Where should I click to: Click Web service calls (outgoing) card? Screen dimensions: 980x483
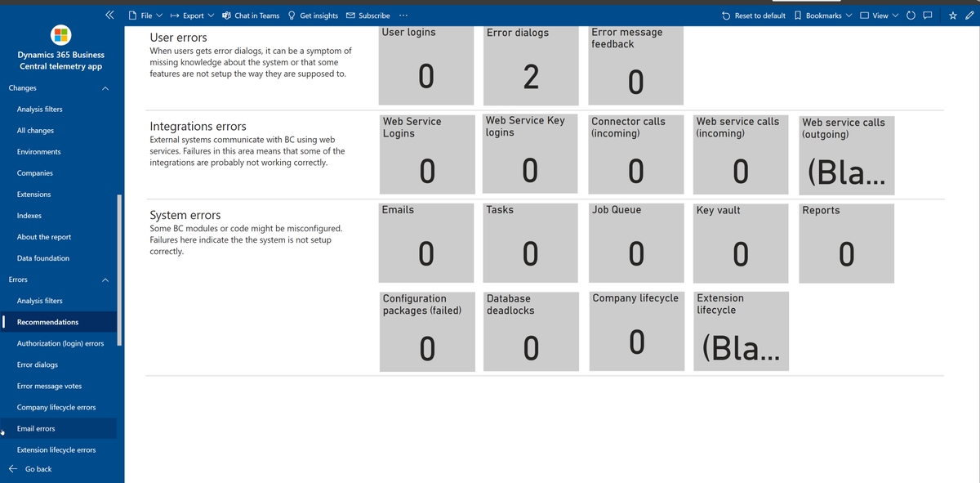click(847, 154)
